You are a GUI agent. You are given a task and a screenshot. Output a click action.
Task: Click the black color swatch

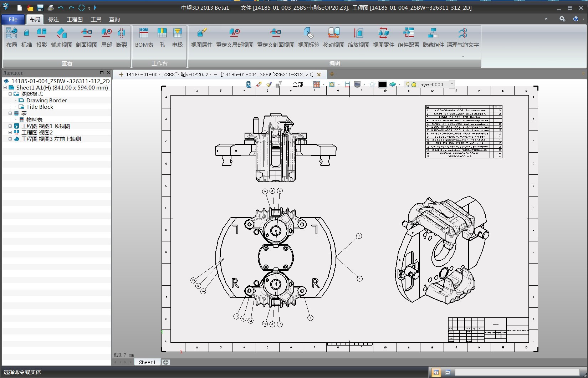tap(382, 85)
